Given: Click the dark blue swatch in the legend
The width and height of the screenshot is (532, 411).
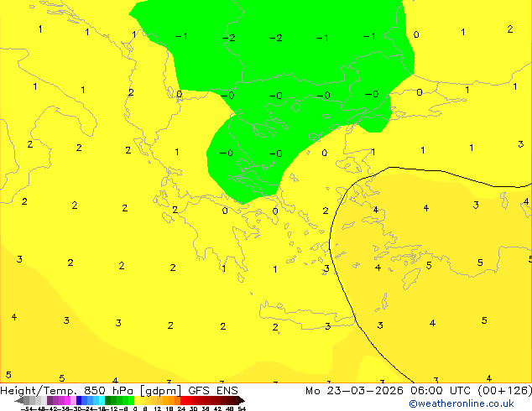Looking at the screenshot, I should tap(79, 400).
